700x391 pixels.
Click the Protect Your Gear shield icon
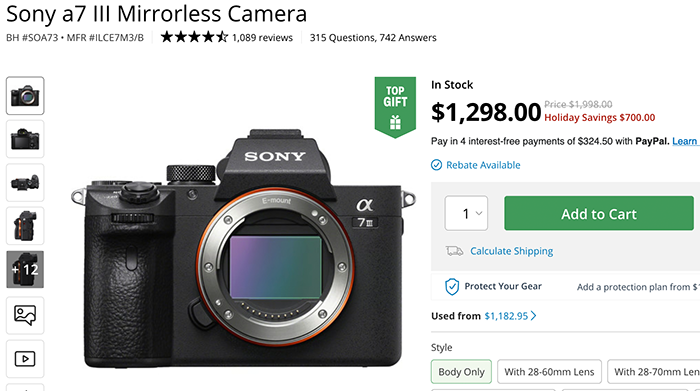(x=452, y=287)
